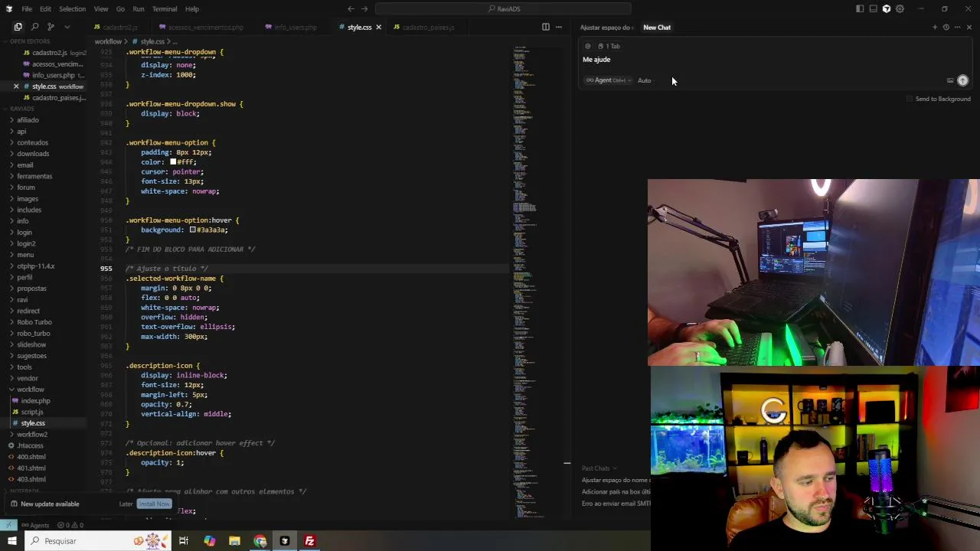Viewport: 980px width, 551px height.
Task: Open chat panel more options ellipsis
Action: pos(957,27)
